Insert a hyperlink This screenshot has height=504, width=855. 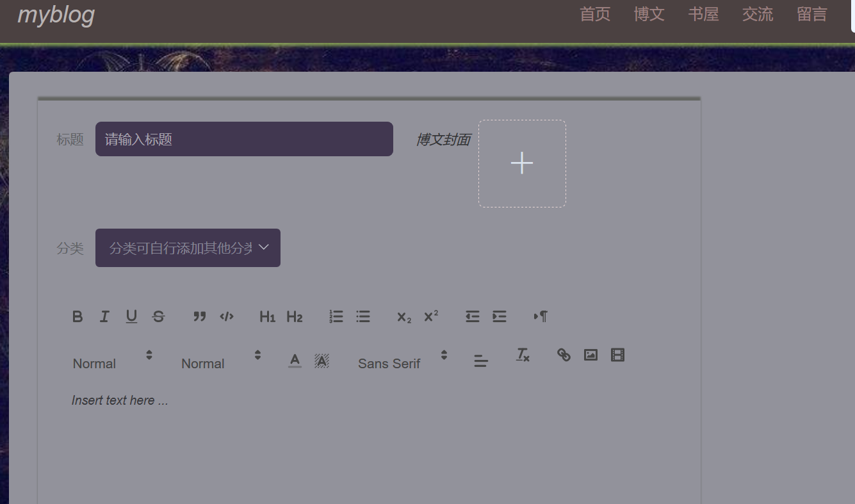(563, 354)
